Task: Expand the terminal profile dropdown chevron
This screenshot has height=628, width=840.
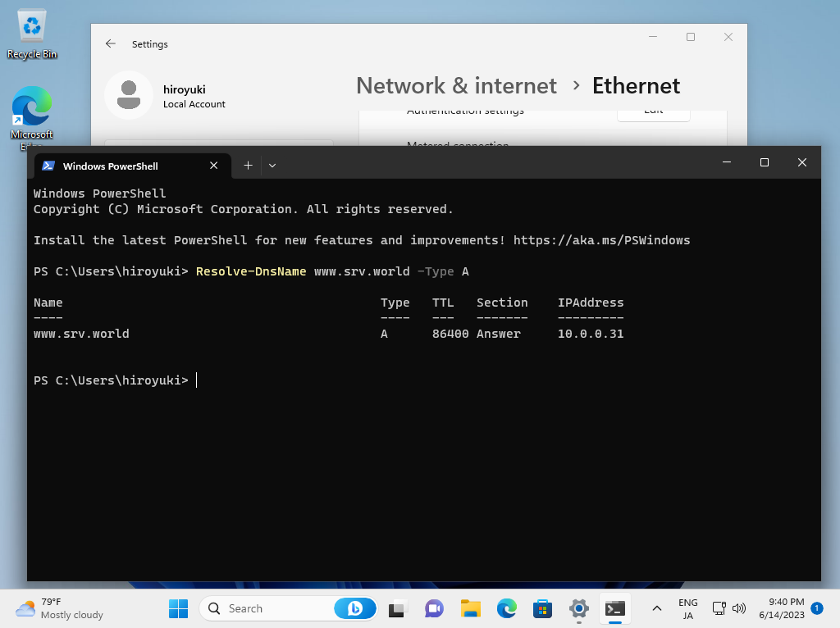Action: click(272, 166)
